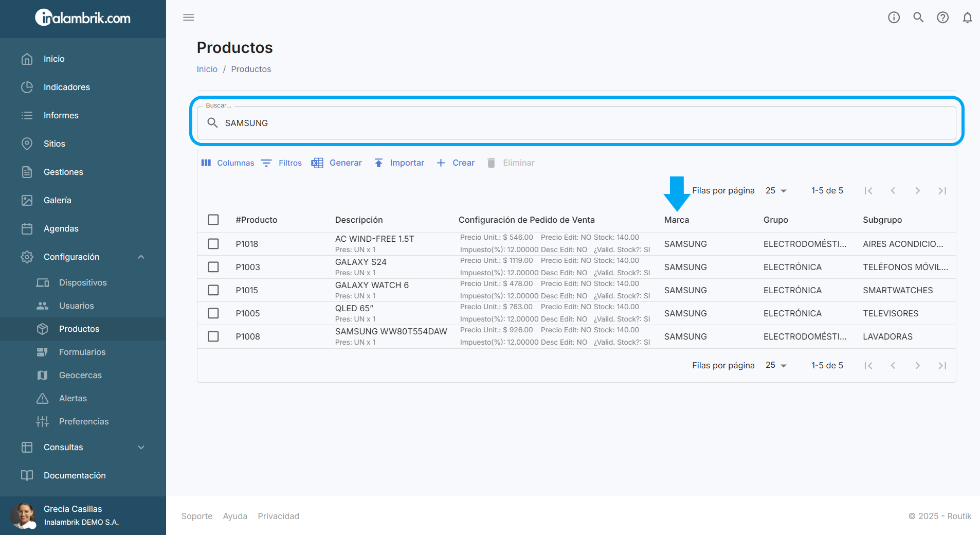This screenshot has height=535, width=980.
Task: Open the notifications bell icon
Action: pyautogui.click(x=967, y=17)
